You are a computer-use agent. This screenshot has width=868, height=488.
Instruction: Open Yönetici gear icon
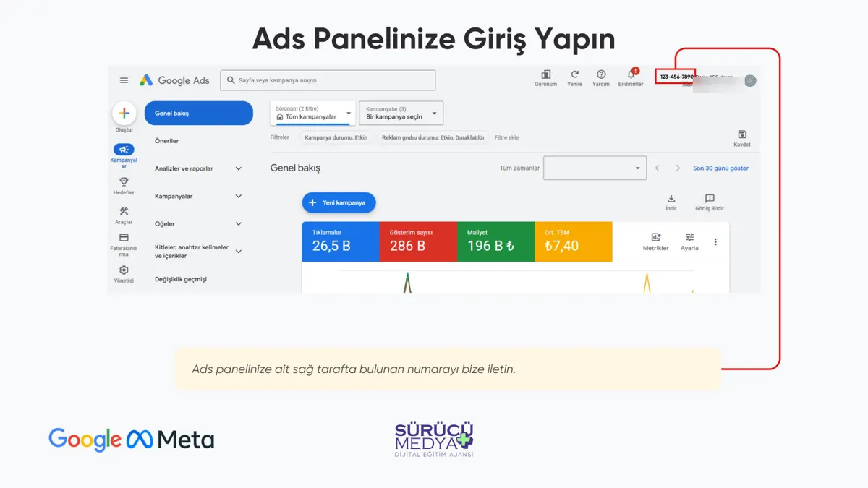[124, 270]
